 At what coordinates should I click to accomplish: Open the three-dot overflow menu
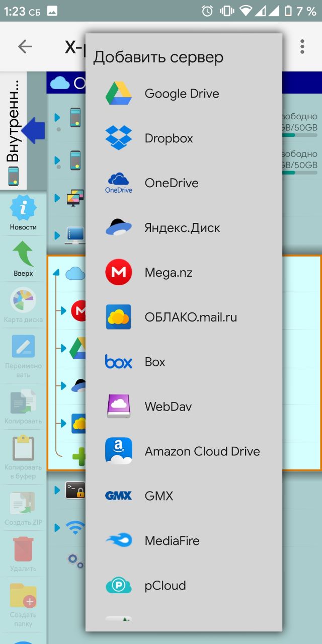click(302, 47)
